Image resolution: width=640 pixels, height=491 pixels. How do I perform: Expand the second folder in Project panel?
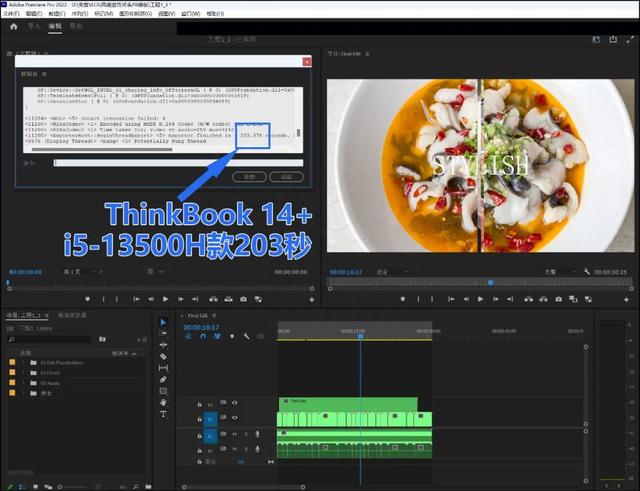[23, 373]
